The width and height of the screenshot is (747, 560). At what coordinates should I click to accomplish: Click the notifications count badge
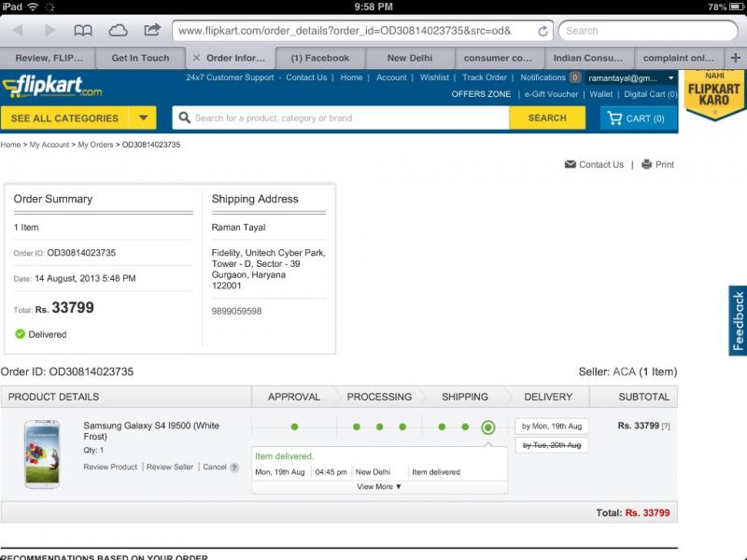575,77
